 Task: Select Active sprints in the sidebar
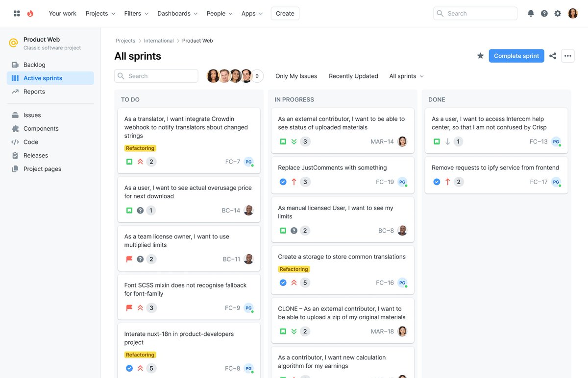pos(50,78)
